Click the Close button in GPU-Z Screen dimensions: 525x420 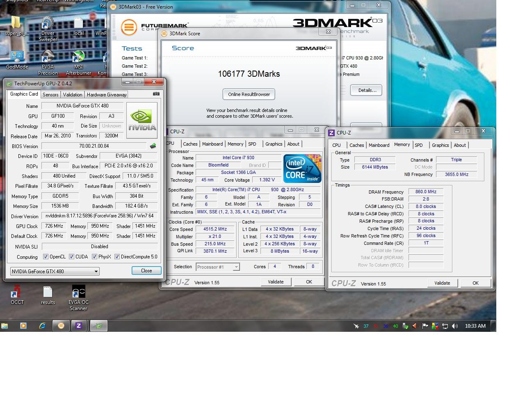click(x=146, y=271)
